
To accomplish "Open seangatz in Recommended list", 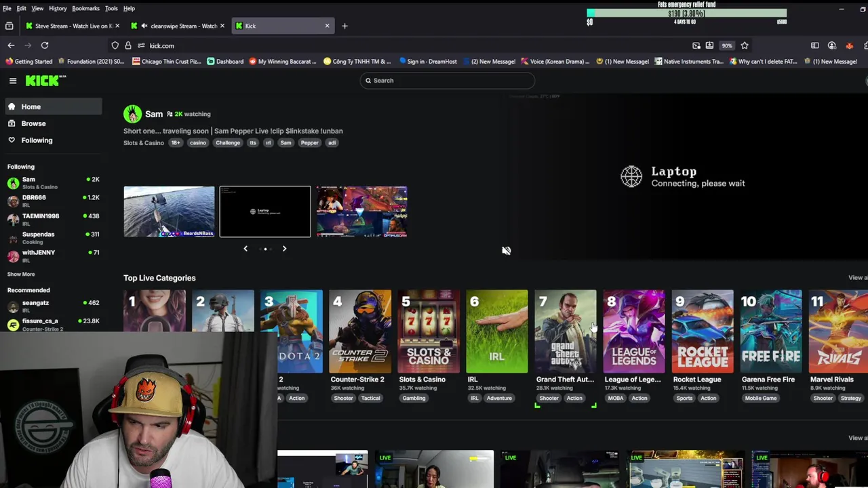I will click(x=53, y=306).
